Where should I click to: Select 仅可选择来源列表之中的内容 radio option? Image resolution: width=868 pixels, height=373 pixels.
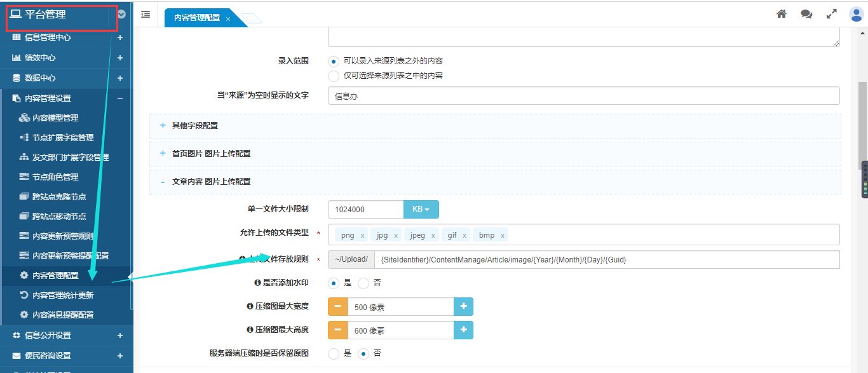[x=334, y=76]
